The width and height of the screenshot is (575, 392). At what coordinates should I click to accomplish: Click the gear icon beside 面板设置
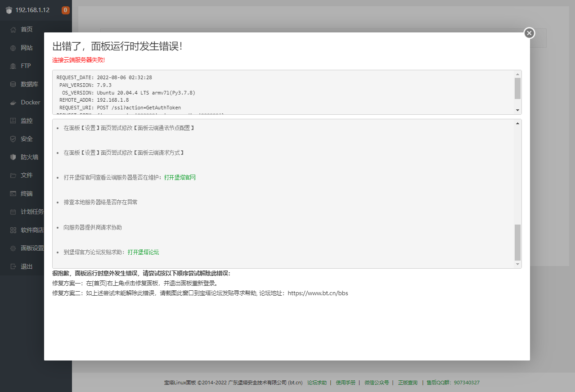coord(13,248)
